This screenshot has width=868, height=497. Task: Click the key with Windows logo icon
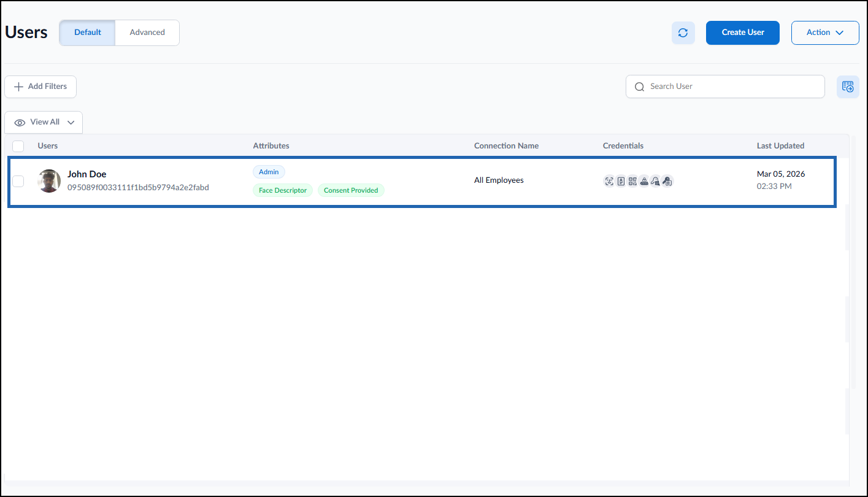656,181
